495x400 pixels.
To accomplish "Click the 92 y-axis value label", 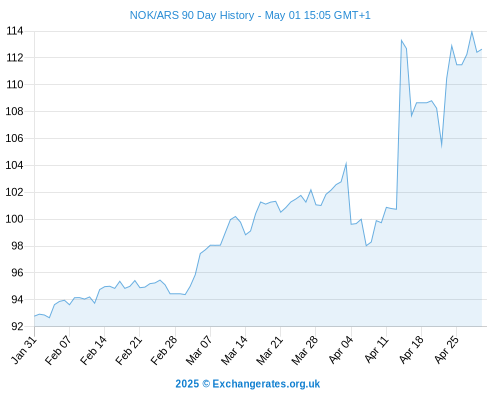I will tap(17, 326).
